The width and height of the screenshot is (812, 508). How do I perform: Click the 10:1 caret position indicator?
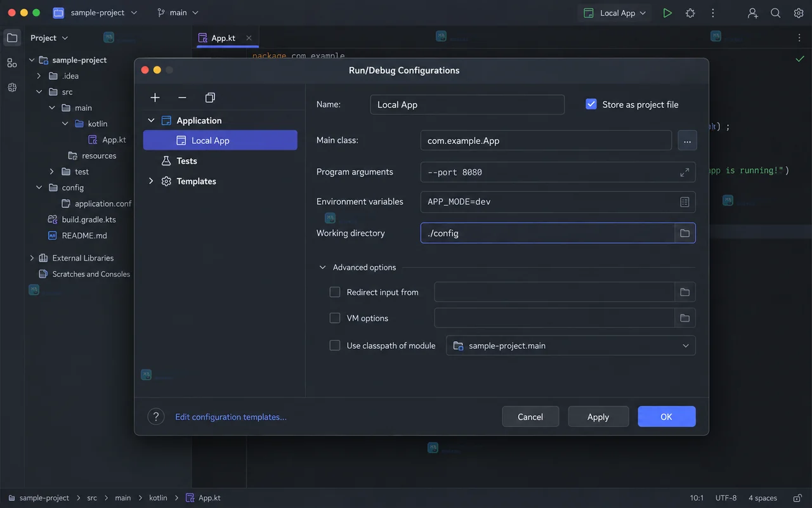(697, 498)
